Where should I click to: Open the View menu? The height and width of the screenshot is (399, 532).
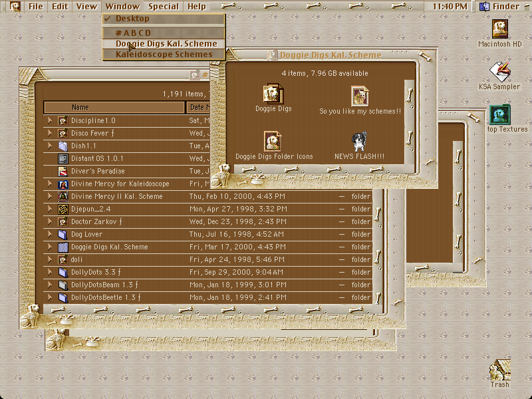pos(86,7)
